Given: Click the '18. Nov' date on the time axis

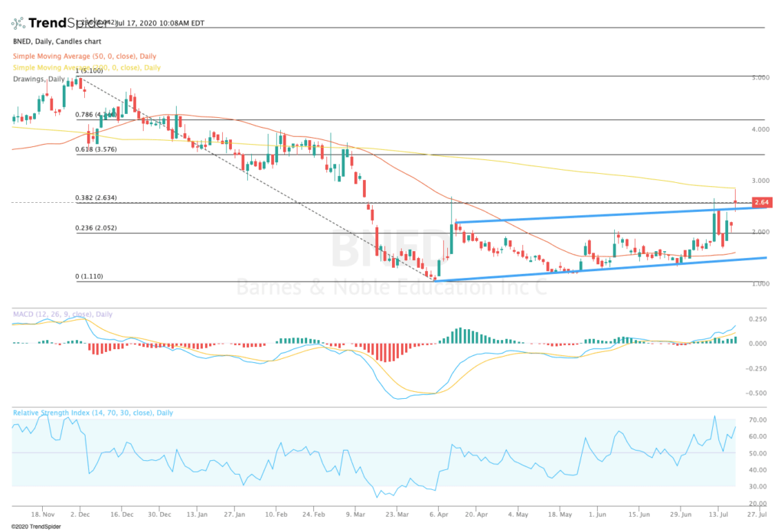Looking at the screenshot, I should (x=43, y=514).
